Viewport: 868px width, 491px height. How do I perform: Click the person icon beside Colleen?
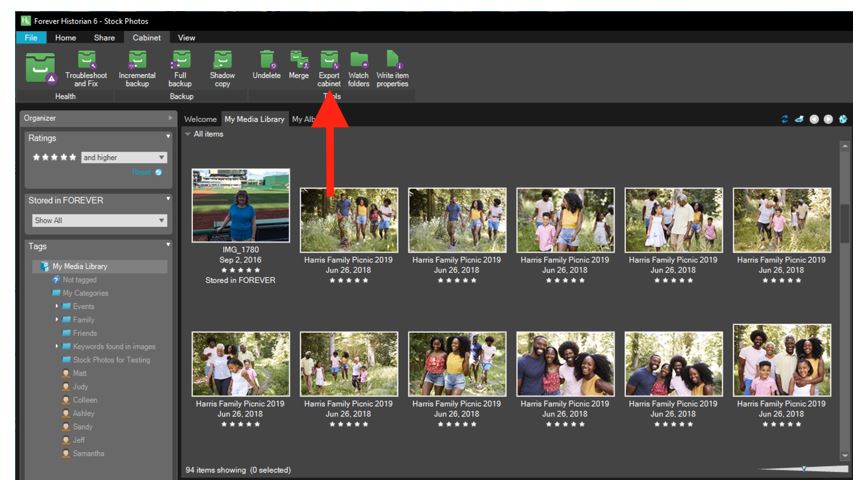point(66,400)
